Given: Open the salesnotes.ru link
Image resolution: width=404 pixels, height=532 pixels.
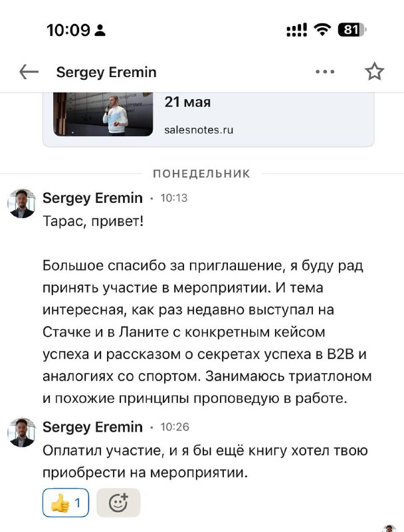Looking at the screenshot, I should click(199, 130).
